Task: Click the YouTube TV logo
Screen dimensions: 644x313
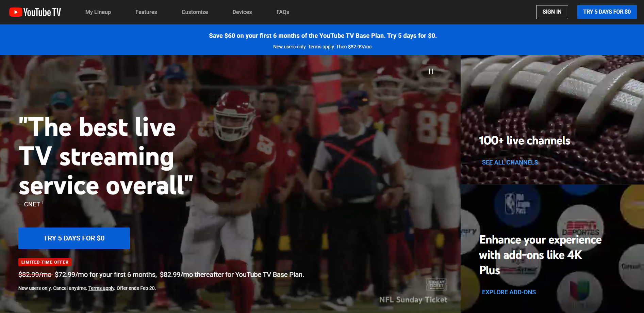Action: pos(35,12)
